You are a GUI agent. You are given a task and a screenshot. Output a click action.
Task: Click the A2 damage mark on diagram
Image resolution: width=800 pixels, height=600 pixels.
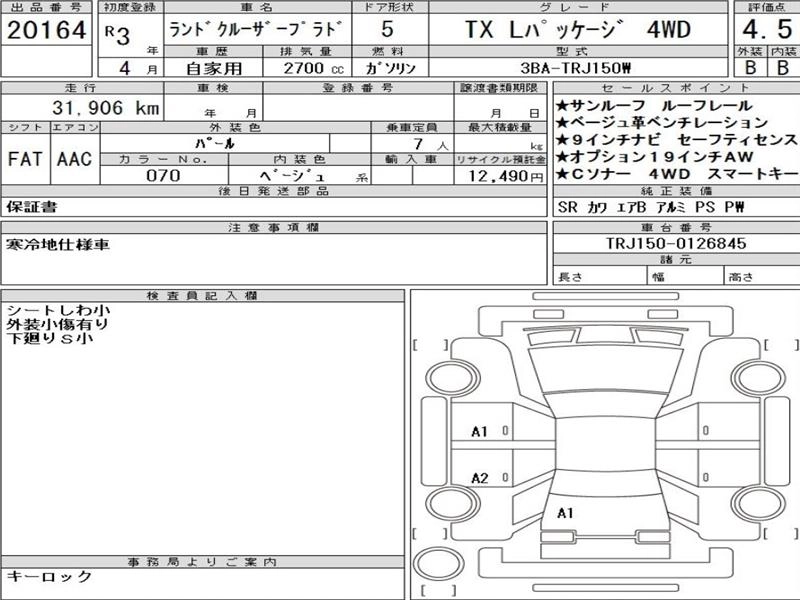480,478
